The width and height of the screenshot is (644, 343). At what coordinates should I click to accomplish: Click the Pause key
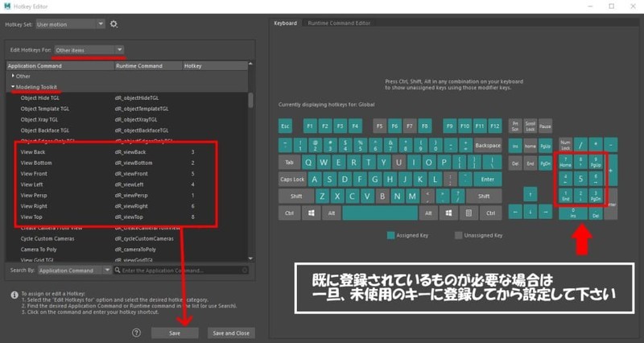(x=545, y=126)
